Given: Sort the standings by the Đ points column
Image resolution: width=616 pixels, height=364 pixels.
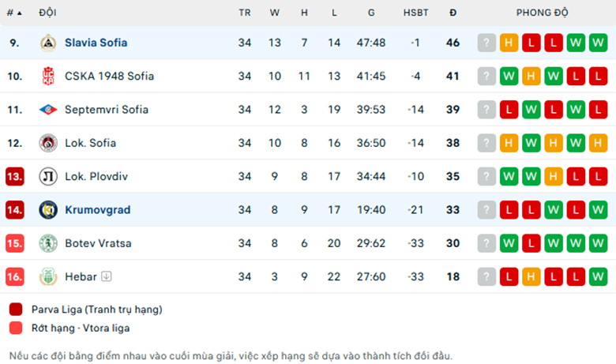Looking at the screenshot, I should click(453, 13).
